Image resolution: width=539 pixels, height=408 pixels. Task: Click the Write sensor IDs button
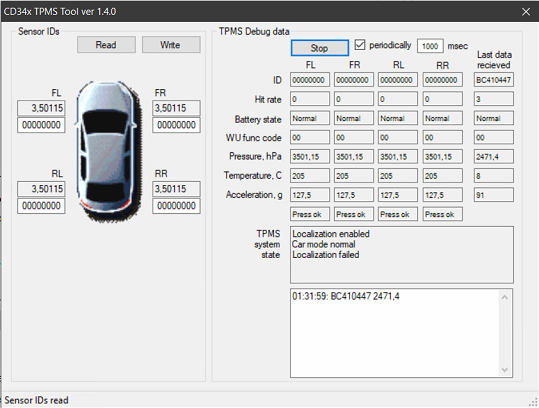coord(171,45)
